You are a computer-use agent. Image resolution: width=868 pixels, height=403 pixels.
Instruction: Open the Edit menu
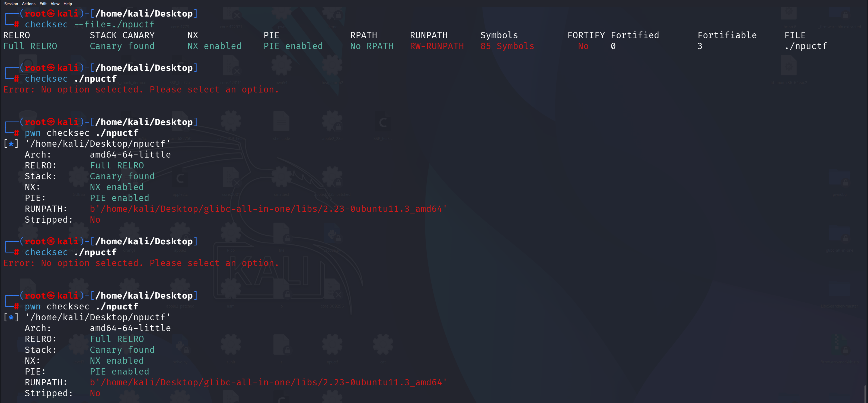(43, 4)
